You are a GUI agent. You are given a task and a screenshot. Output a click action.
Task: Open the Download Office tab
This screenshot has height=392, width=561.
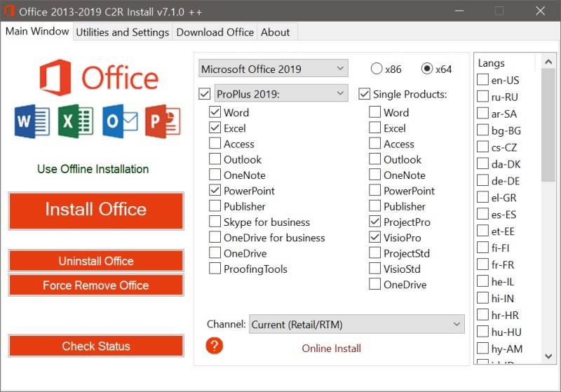pos(215,32)
